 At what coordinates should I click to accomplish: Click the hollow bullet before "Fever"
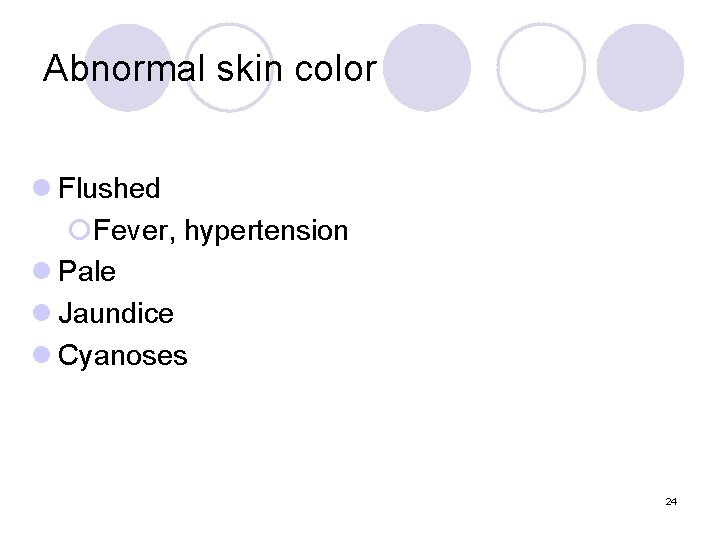81,231
